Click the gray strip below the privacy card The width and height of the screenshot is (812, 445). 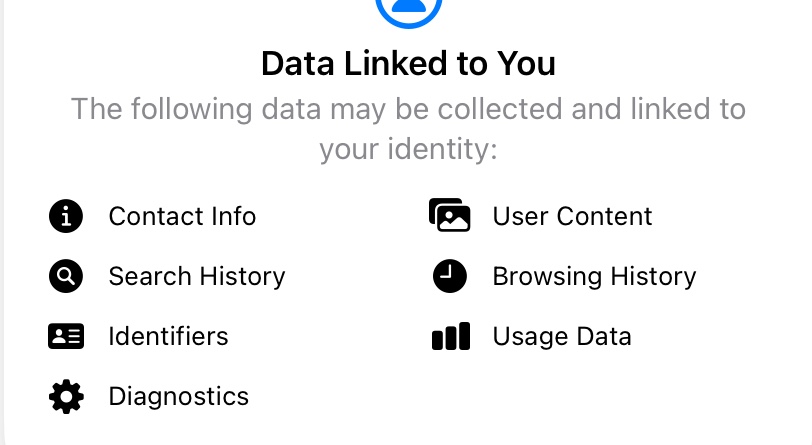point(408,441)
